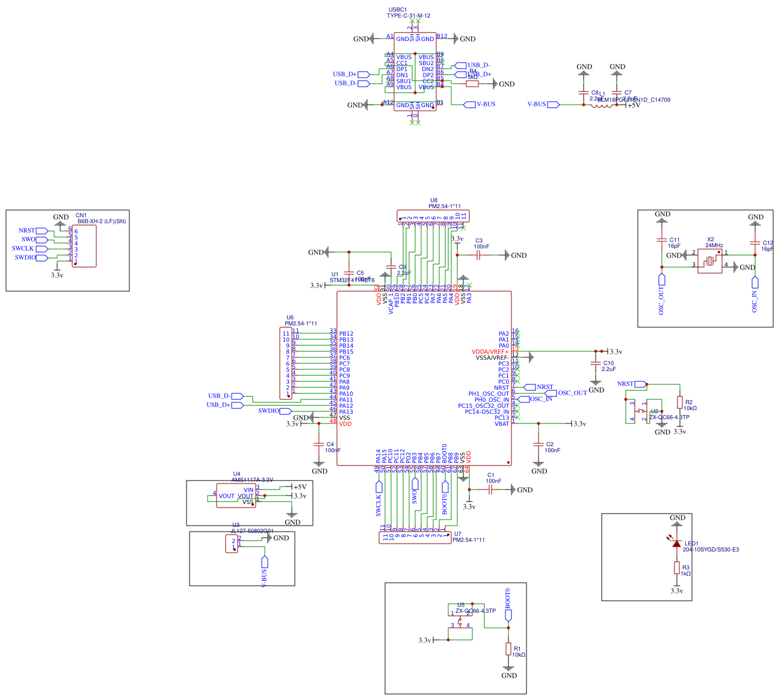Click the C1 100nF capacitor symbol
This screenshot has width=781, height=700.
pos(490,490)
